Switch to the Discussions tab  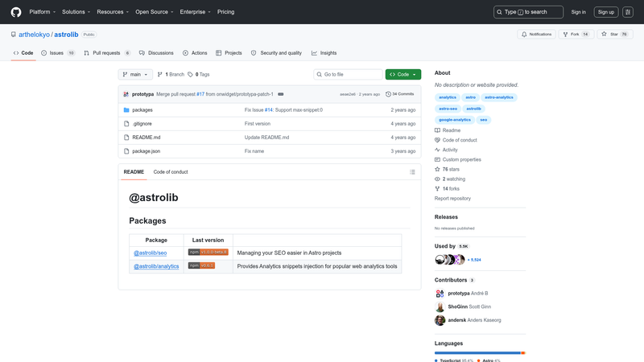tap(156, 53)
